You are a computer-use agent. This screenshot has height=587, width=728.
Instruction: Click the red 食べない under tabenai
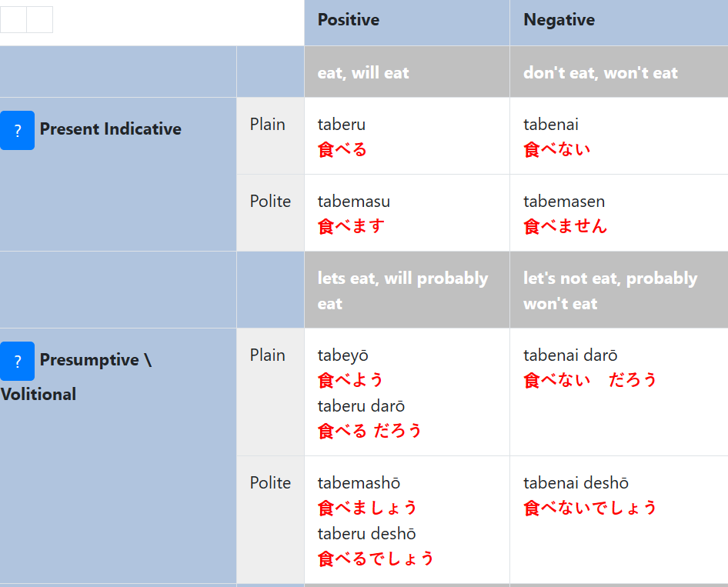click(556, 149)
